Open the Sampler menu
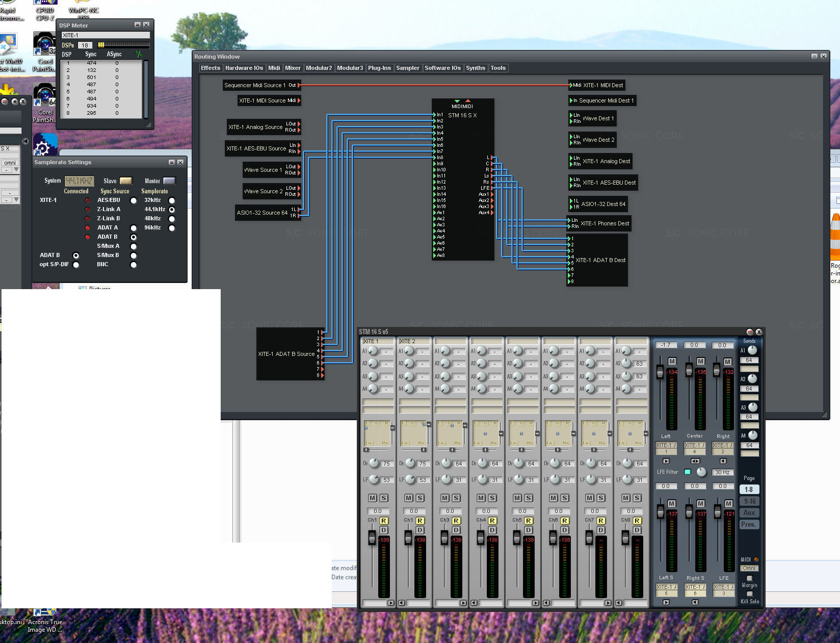840x643 pixels. 408,68
